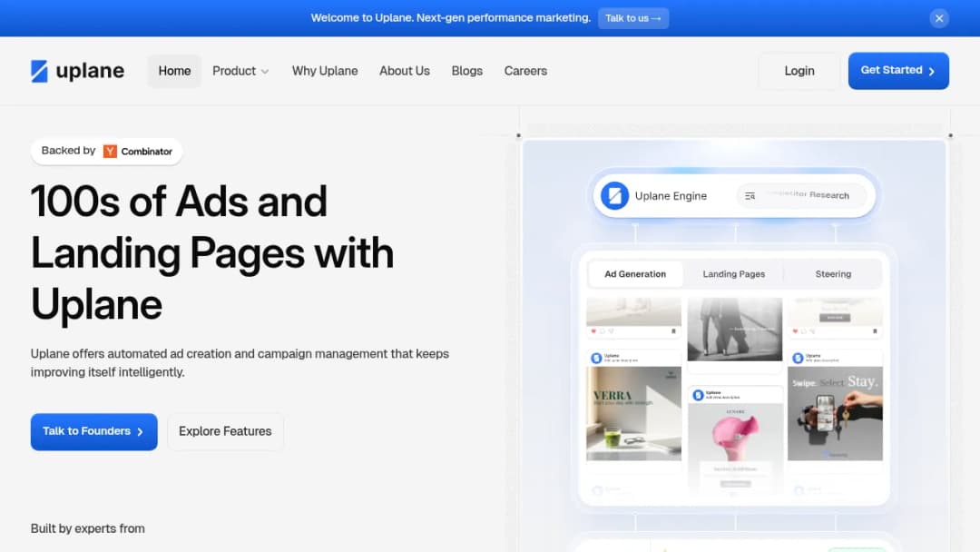Open the pink flower ad thumbnail
980x552 pixels.
pos(735,447)
